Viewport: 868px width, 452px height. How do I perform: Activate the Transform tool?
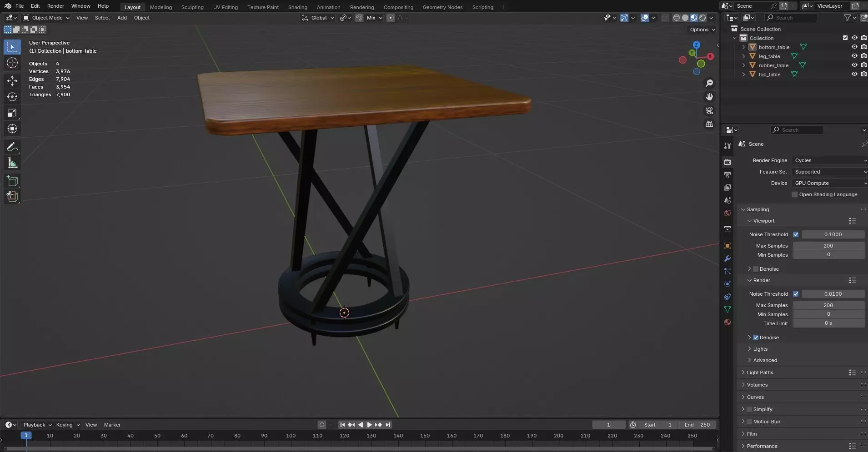12,129
